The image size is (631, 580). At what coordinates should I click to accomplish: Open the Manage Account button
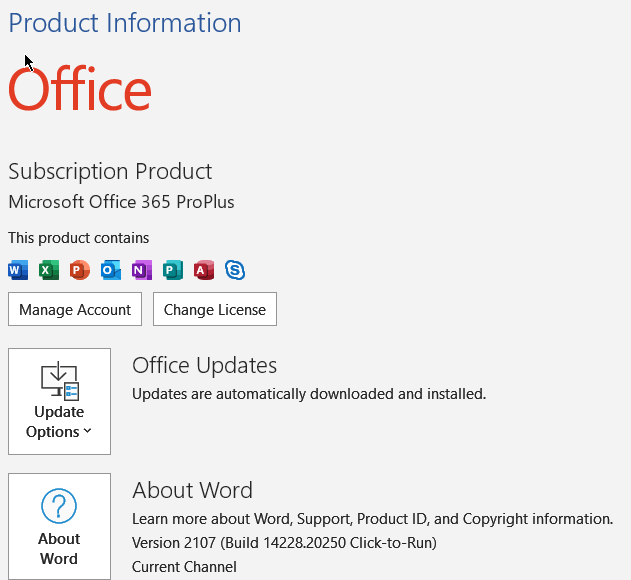(75, 309)
